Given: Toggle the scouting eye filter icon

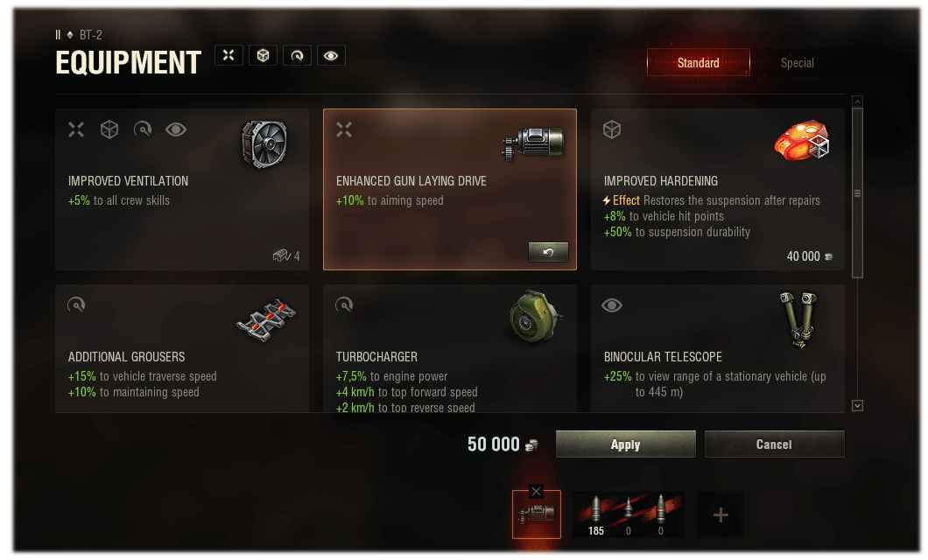Looking at the screenshot, I should (x=331, y=56).
